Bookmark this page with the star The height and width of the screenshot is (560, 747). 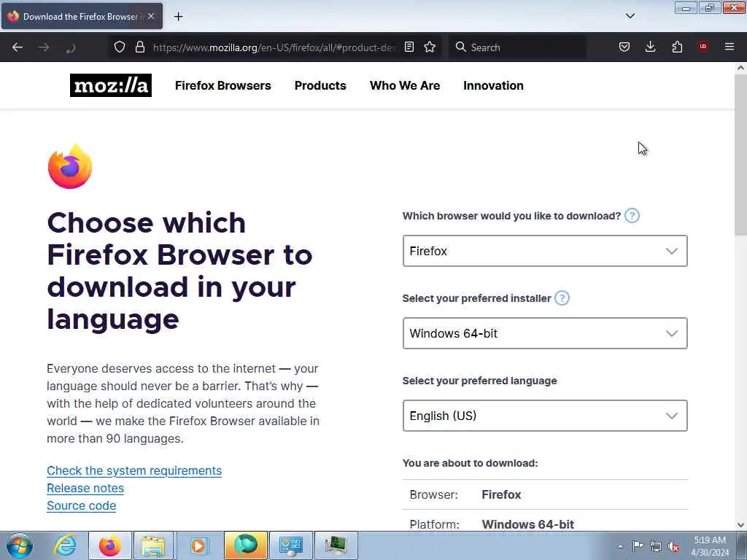tap(430, 47)
